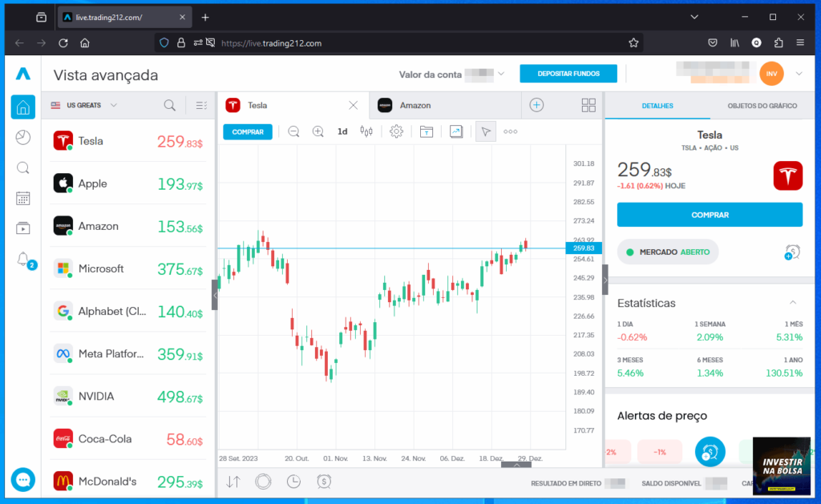This screenshot has width=821, height=504.
Task: Open the video tutorials sidebar icon
Action: pyautogui.click(x=23, y=228)
